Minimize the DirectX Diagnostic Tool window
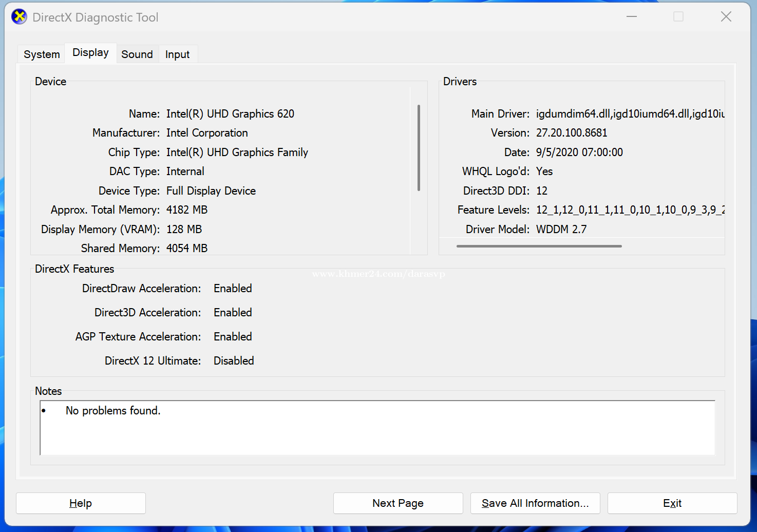The height and width of the screenshot is (532, 757). [631, 17]
